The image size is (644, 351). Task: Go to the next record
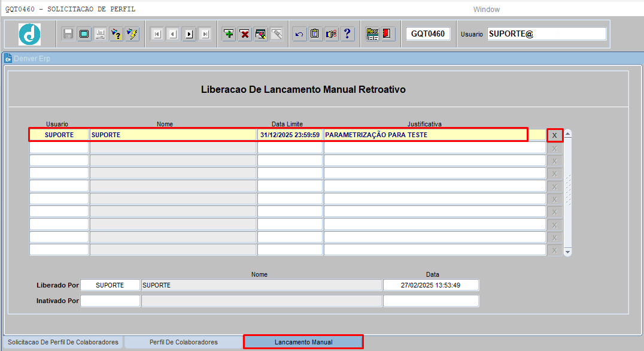pos(189,34)
